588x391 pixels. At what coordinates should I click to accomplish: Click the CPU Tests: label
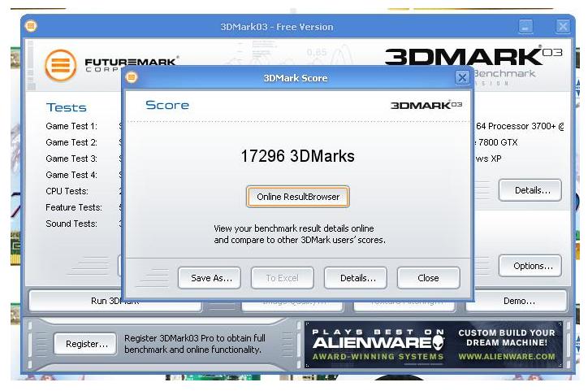tap(67, 191)
